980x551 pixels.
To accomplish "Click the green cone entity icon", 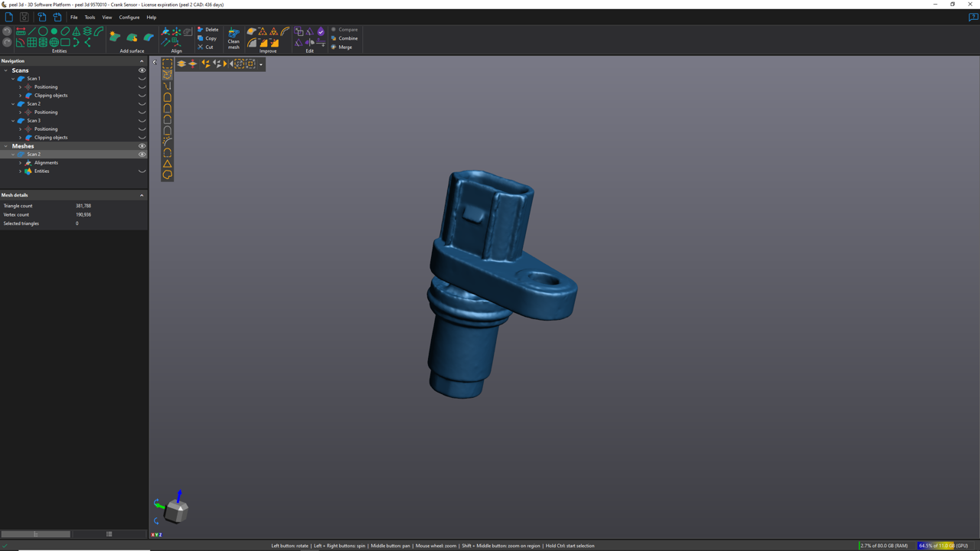I will point(77,31).
